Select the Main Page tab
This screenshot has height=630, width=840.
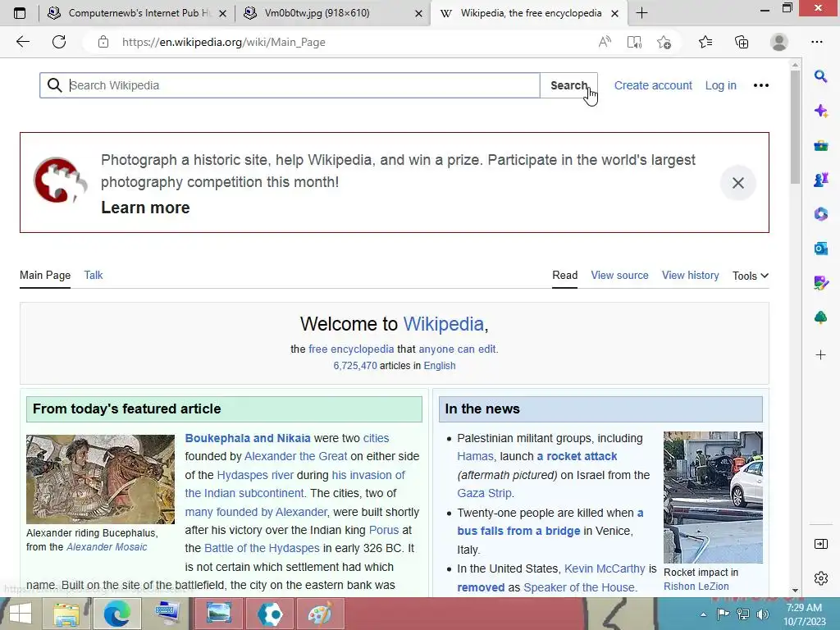tap(45, 276)
